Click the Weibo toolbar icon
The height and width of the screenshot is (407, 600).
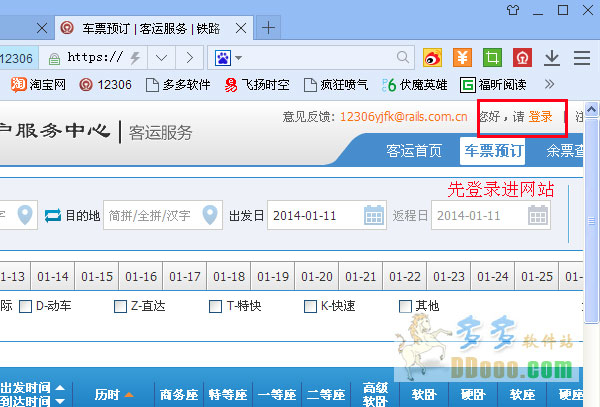click(x=432, y=58)
